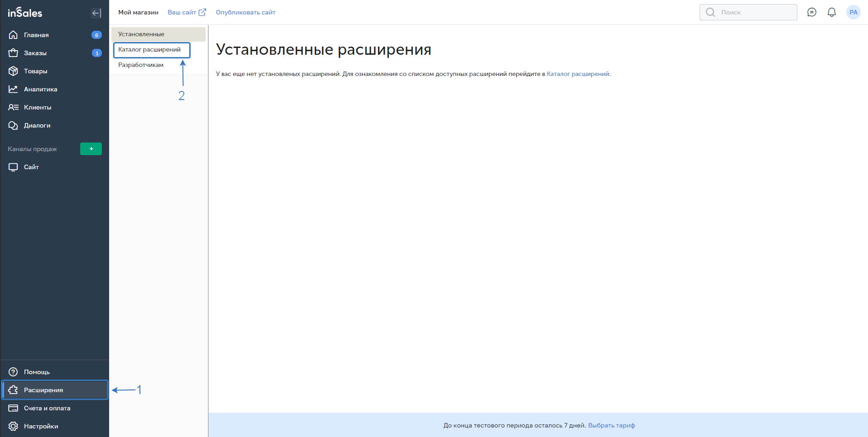Viewport: 868px width, 437px height.
Task: Open Настройки in the sidebar
Action: [55, 426]
